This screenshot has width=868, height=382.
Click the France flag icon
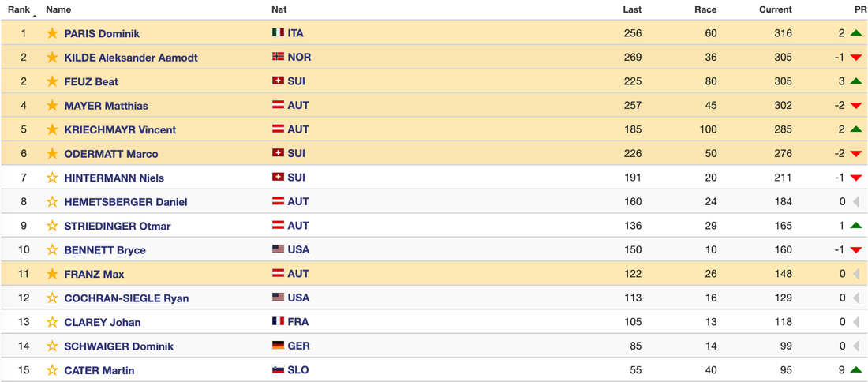point(278,321)
